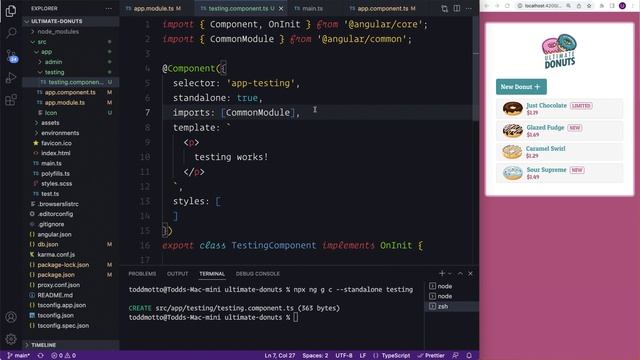Open README.md in the file tree

point(71,295)
